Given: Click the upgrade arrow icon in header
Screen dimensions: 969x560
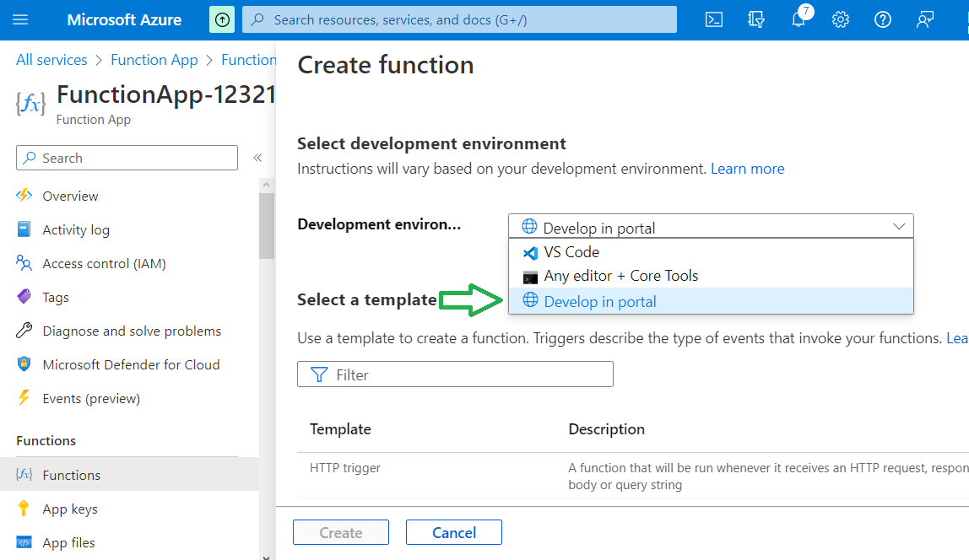Looking at the screenshot, I should click(x=222, y=19).
